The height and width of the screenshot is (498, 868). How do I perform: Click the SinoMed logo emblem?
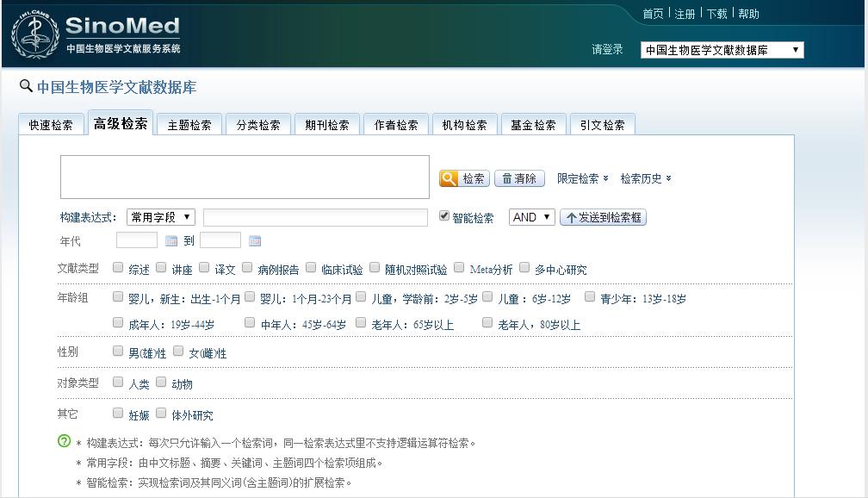35,34
